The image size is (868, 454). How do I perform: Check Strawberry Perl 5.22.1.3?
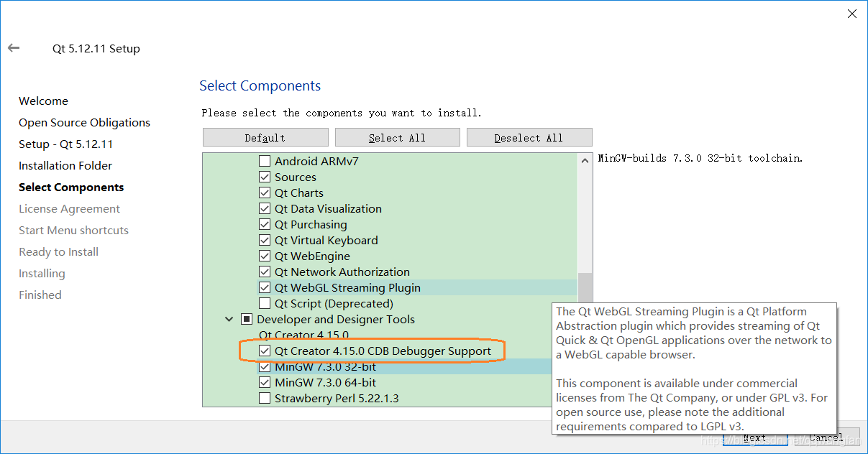pyautogui.click(x=264, y=398)
